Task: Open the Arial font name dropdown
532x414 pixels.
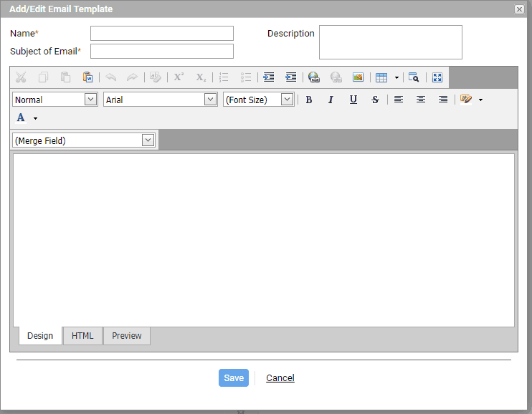Action: coord(161,100)
